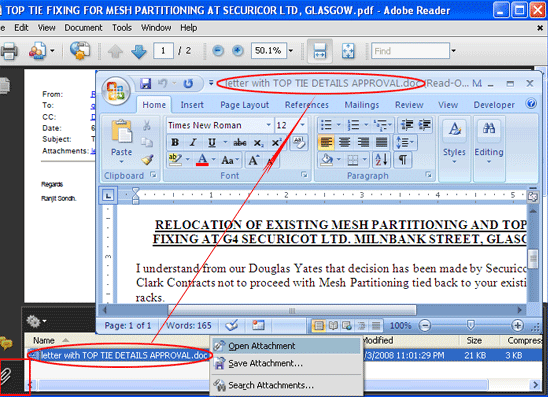Click the Word Save icon
548x397 pixels.
(x=145, y=84)
